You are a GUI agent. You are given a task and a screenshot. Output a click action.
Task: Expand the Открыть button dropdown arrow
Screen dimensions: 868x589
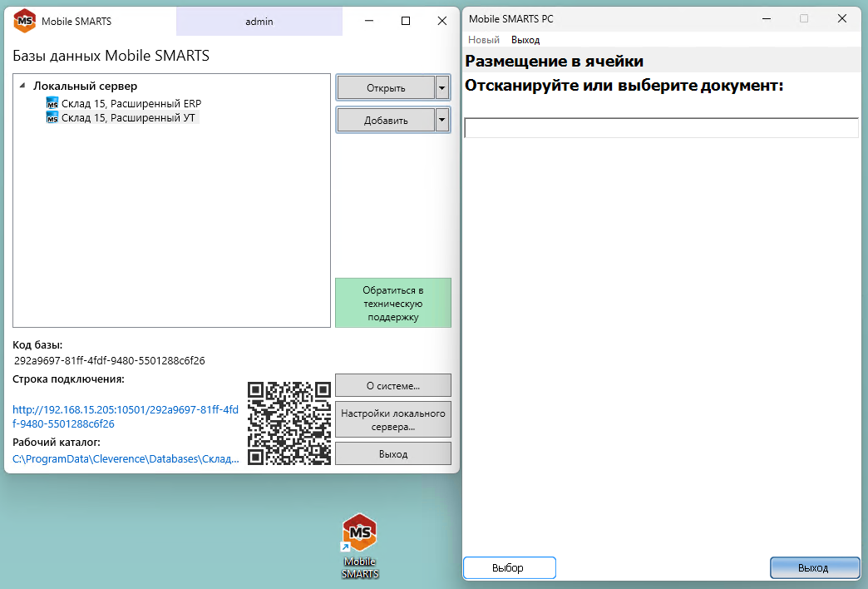[442, 88]
